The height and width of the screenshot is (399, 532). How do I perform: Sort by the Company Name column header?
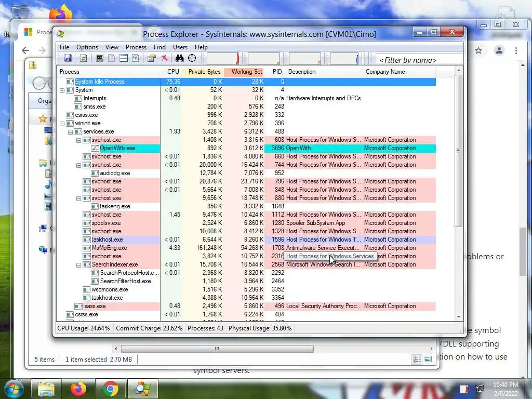pyautogui.click(x=400, y=72)
